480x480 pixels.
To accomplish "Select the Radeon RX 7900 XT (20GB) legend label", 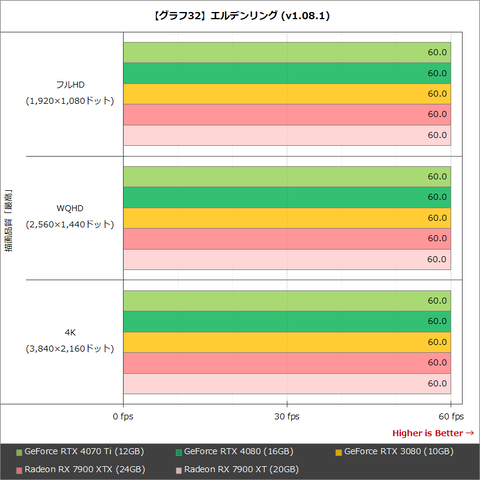I will 241,469.
